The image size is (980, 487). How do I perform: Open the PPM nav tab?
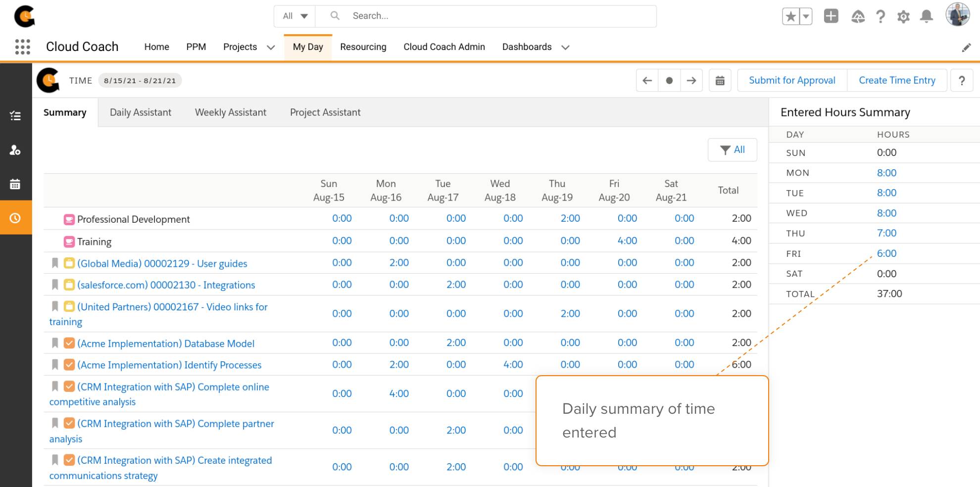(196, 47)
